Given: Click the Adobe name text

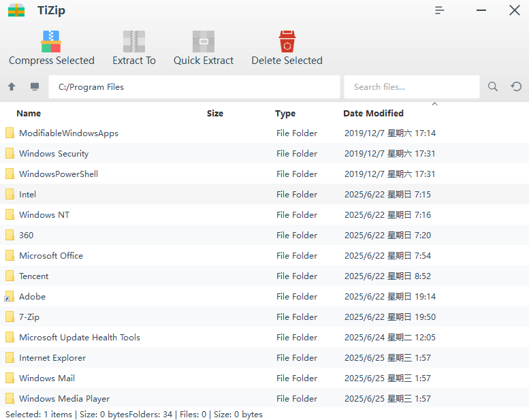Looking at the screenshot, I should 33,296.
